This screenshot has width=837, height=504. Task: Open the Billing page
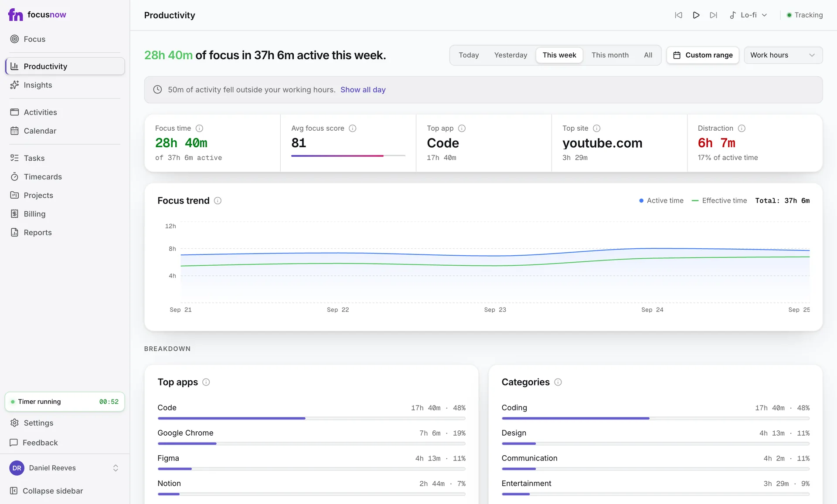click(x=65, y=214)
